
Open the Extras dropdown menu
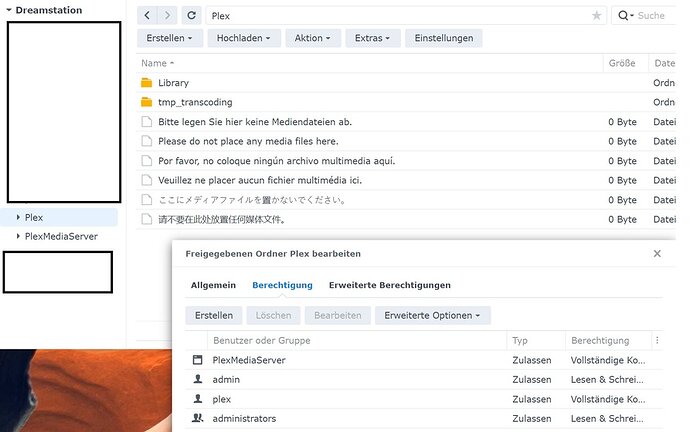coord(373,38)
